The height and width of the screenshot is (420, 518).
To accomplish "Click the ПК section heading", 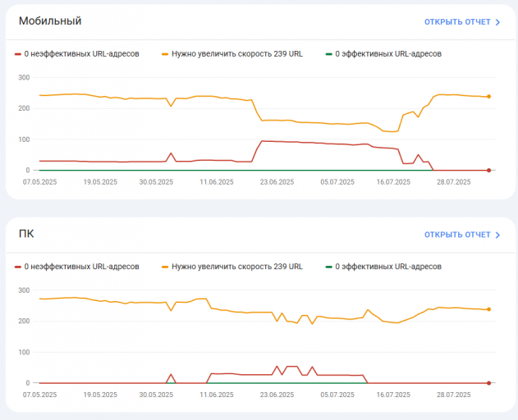I will coord(26,234).
